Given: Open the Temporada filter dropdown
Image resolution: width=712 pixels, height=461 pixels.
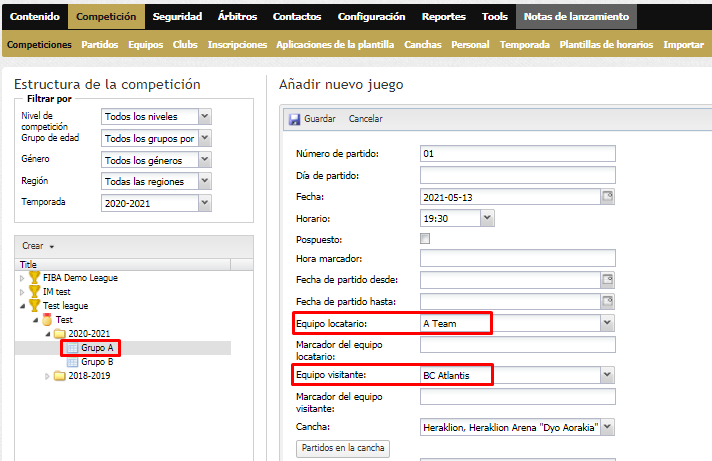Looking at the screenshot, I should pos(205,203).
